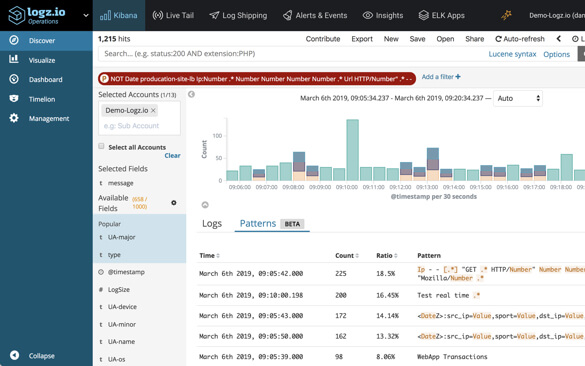The width and height of the screenshot is (585, 366).
Task: Sort the patterns table by Count
Action: pyautogui.click(x=347, y=256)
